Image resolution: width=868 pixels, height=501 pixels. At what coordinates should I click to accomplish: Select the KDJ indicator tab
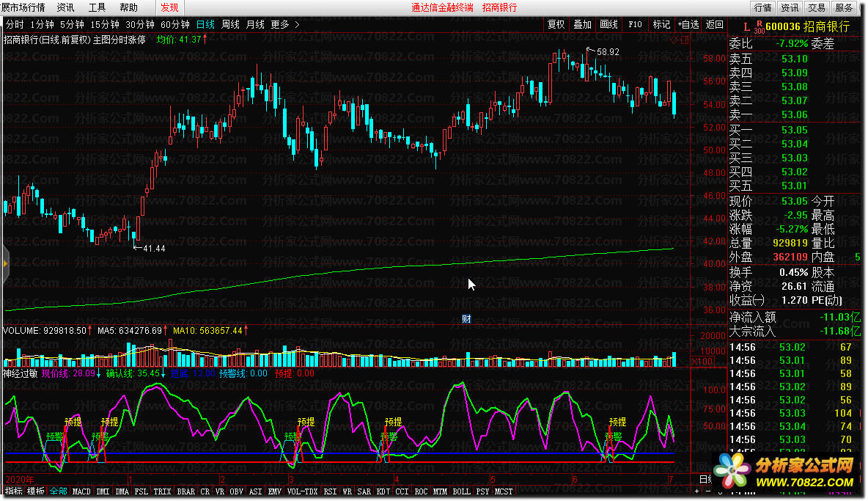[x=383, y=491]
